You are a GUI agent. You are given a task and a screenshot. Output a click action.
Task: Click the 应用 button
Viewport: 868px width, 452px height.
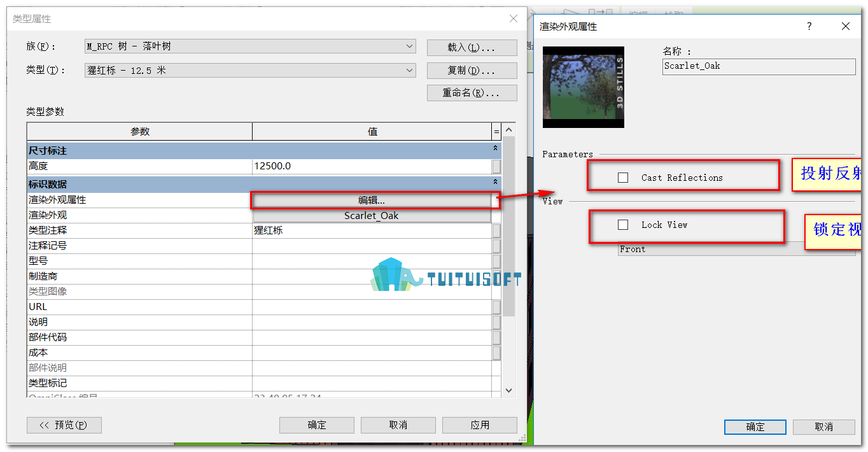(480, 425)
